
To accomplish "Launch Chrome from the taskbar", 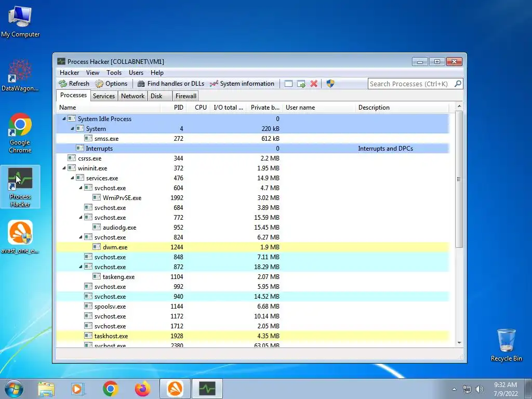I will coord(110,389).
